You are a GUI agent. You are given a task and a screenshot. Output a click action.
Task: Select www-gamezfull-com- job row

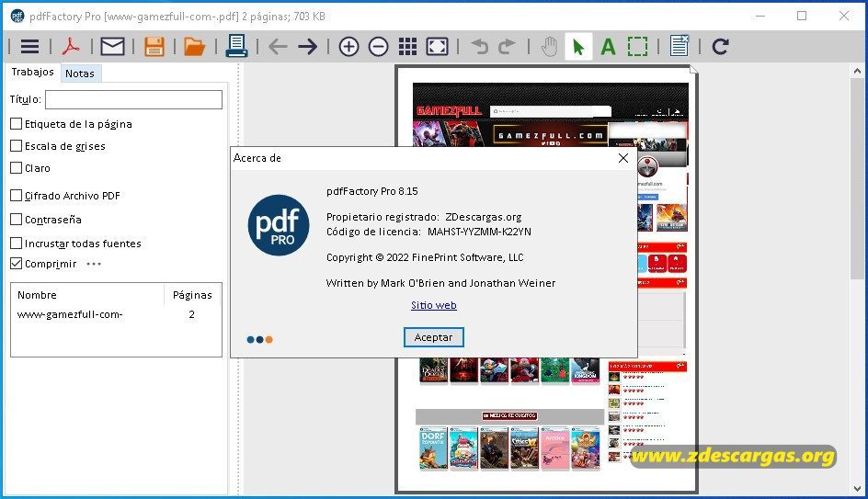click(116, 315)
